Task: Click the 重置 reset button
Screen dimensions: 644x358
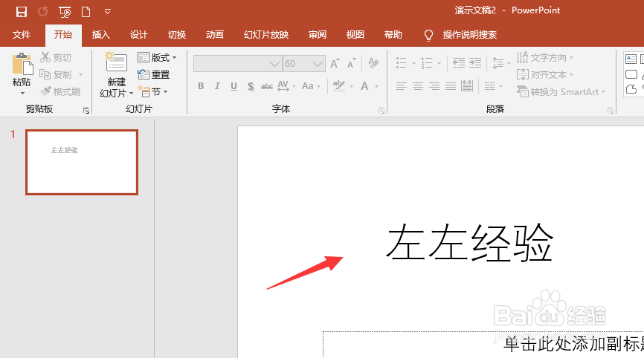Action: tap(154, 74)
